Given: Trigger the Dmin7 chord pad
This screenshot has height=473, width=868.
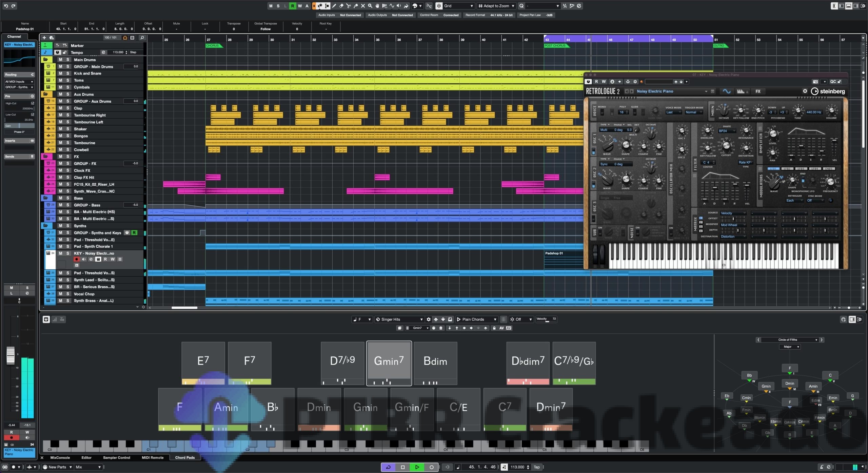Looking at the screenshot, I should point(551,409).
